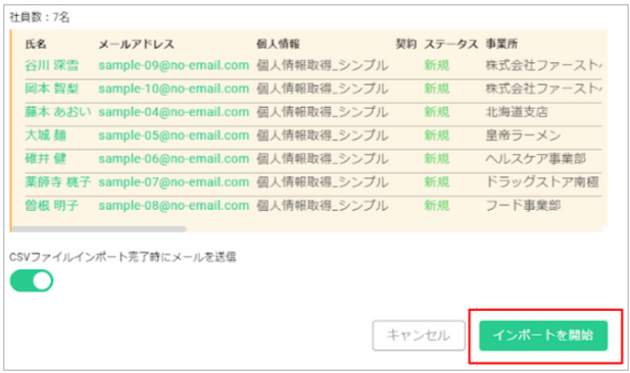Open employee name 藤本 あおい

pyautogui.click(x=58, y=112)
